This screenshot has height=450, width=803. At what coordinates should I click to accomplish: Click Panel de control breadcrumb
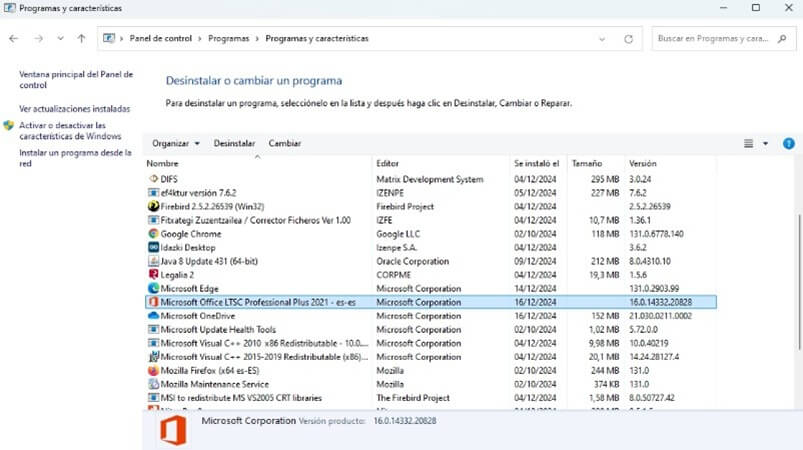(x=160, y=38)
